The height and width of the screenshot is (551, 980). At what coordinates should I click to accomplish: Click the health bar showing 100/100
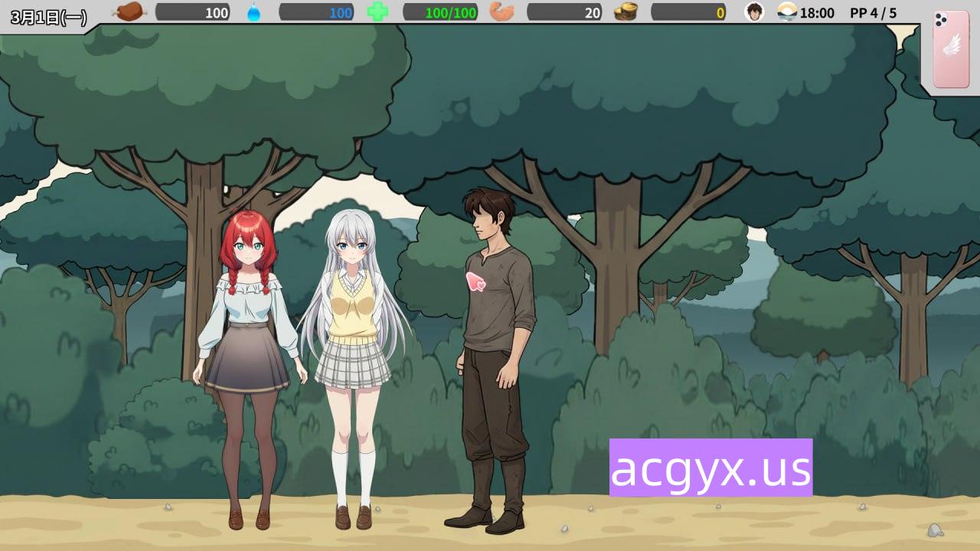coord(440,12)
